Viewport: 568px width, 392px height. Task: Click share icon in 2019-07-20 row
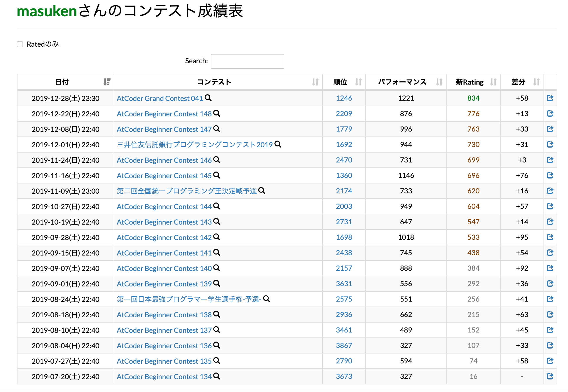pyautogui.click(x=550, y=376)
